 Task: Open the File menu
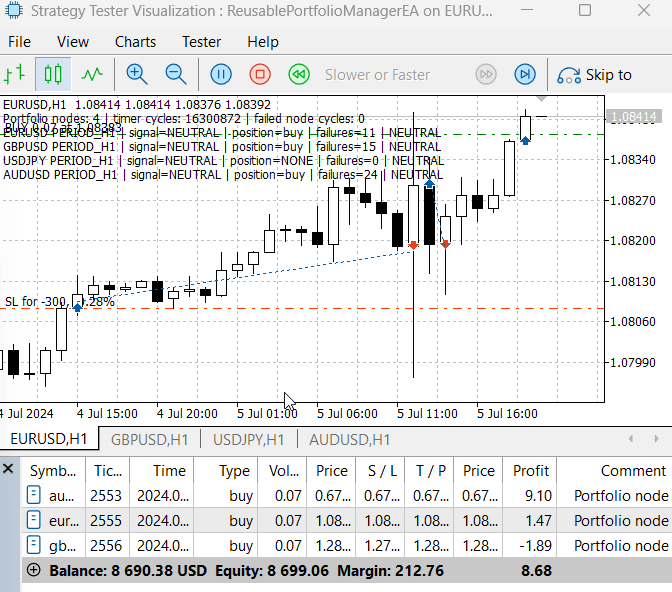[19, 42]
